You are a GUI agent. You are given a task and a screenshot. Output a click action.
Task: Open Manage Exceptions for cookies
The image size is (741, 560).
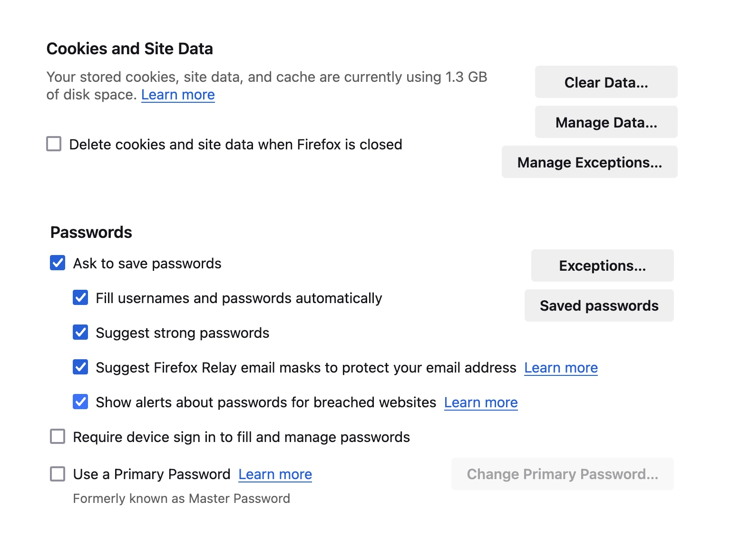589,162
